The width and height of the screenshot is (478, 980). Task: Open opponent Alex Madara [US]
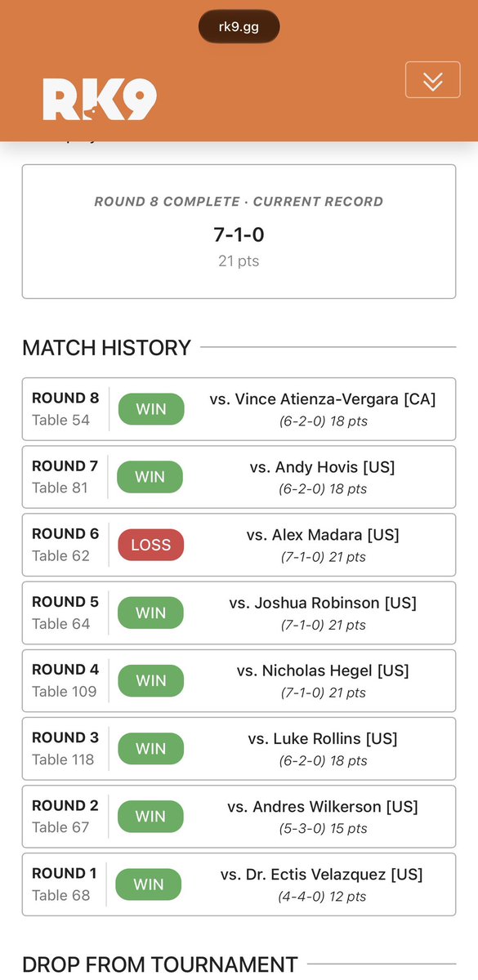click(323, 535)
